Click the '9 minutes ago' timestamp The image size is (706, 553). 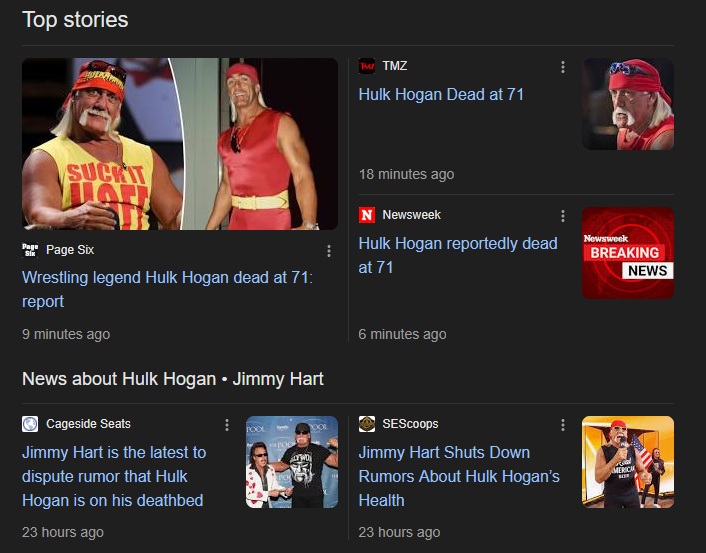(x=66, y=334)
